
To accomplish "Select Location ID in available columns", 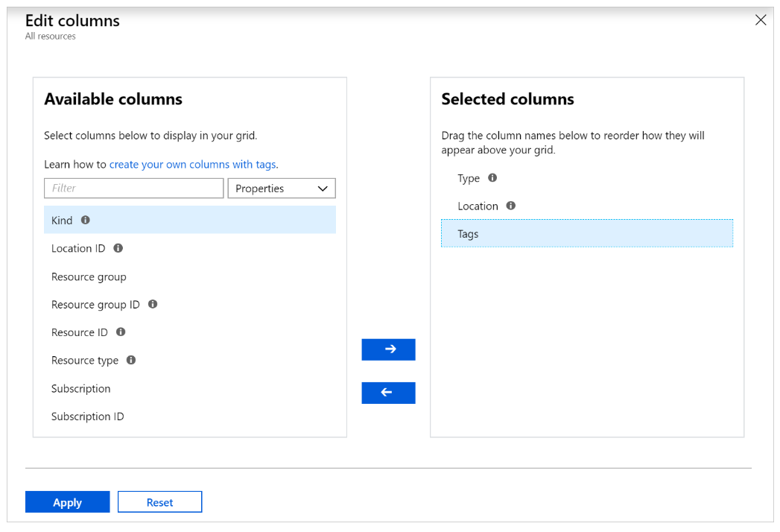I will click(190, 248).
